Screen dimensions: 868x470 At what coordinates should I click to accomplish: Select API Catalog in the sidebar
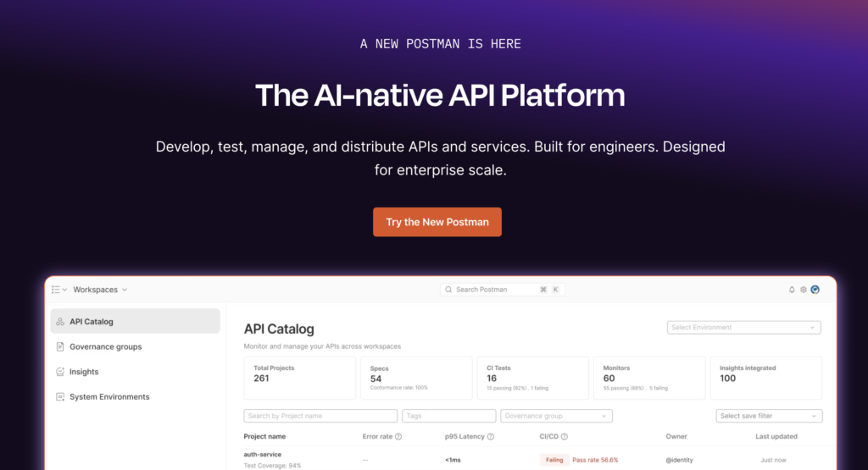135,321
